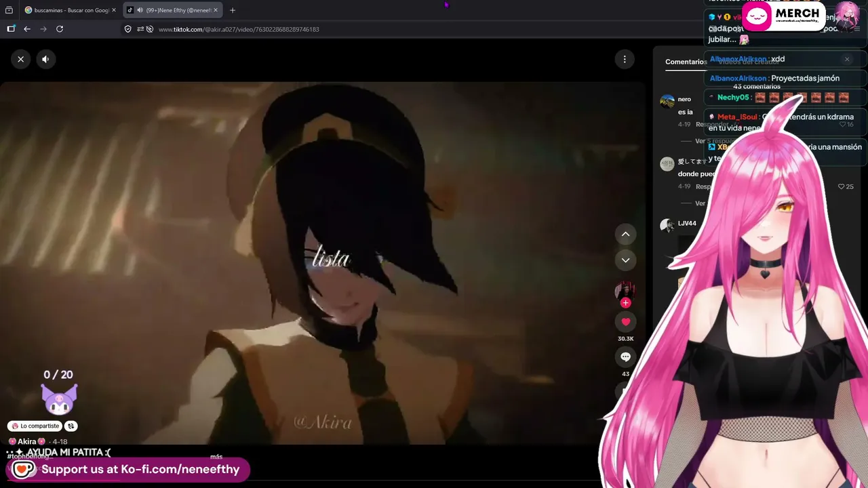Follow the creator with the red plus
The image size is (868, 488).
tap(625, 303)
